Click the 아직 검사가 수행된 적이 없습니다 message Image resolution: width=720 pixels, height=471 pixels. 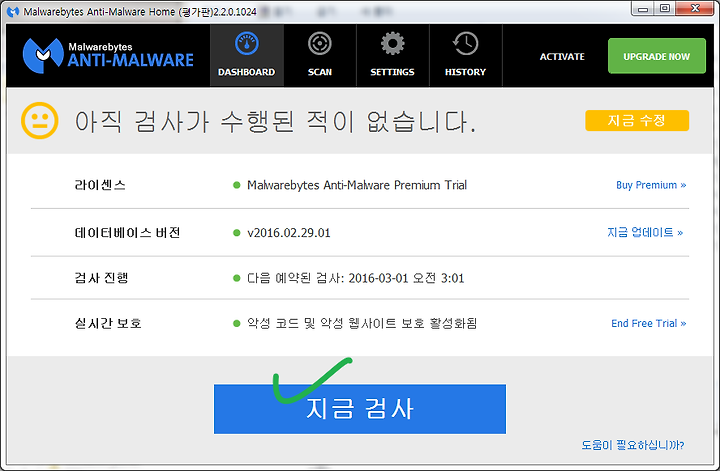coord(276,122)
